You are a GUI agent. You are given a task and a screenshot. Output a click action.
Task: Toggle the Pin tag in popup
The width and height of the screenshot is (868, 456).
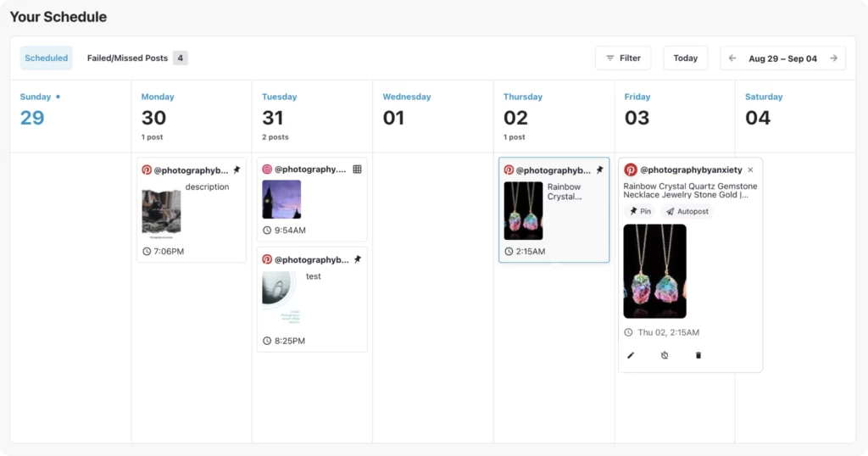click(640, 211)
